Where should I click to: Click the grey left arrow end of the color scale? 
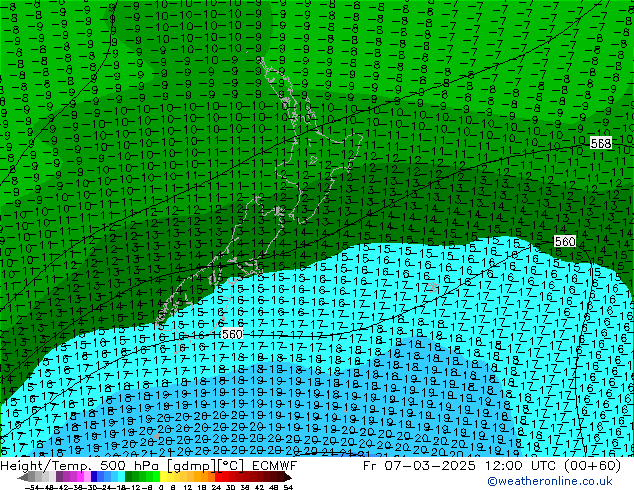(23, 477)
